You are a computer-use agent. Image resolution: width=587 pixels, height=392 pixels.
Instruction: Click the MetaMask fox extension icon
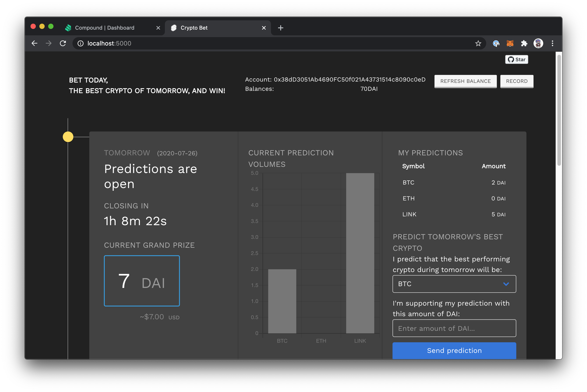(x=510, y=44)
